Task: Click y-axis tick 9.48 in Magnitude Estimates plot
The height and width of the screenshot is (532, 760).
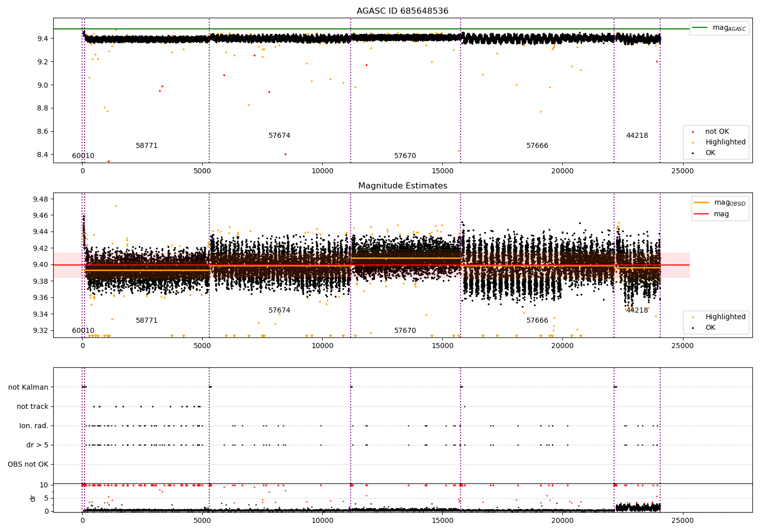Action: click(x=41, y=199)
